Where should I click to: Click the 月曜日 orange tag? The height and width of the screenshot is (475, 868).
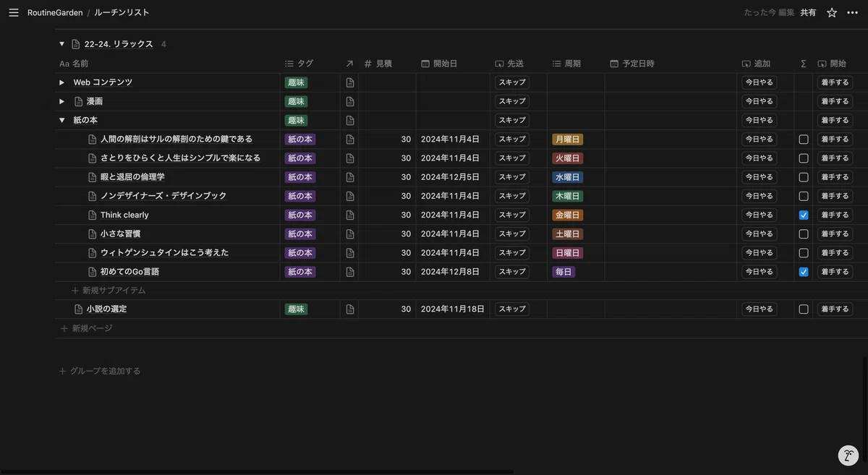[x=567, y=139]
